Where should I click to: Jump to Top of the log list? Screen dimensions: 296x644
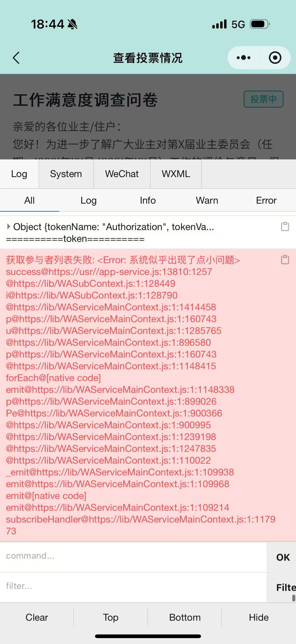point(110,617)
